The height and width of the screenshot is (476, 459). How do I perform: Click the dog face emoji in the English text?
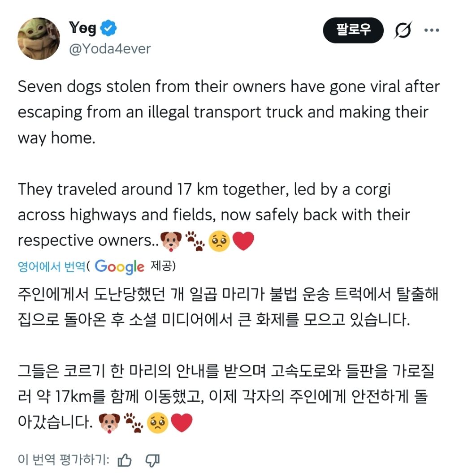171,241
